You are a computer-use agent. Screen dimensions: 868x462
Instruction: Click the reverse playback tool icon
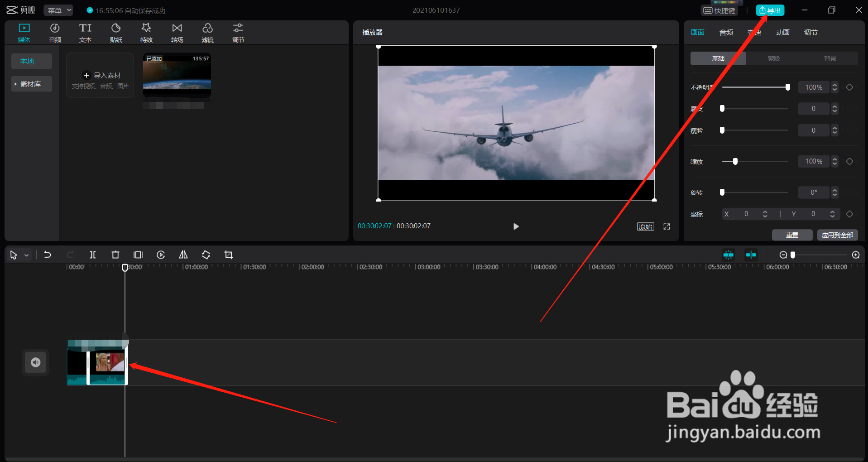pyautogui.click(x=161, y=255)
